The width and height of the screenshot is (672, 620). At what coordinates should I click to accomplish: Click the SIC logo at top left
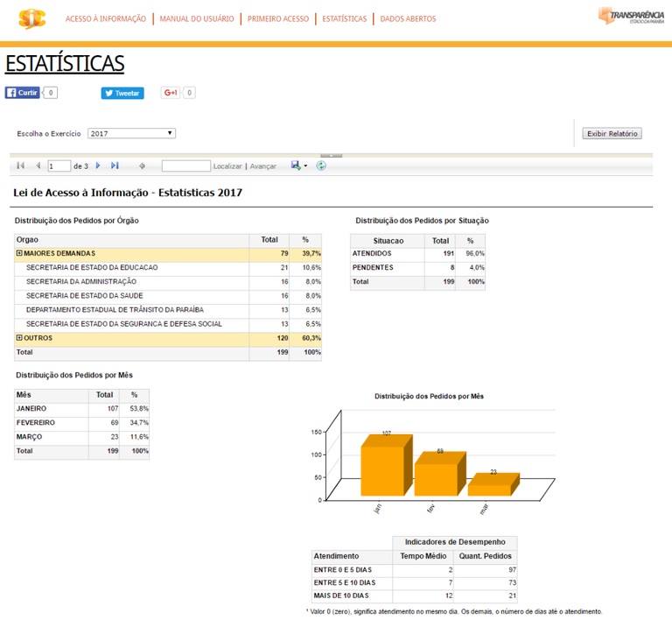pos(31,18)
